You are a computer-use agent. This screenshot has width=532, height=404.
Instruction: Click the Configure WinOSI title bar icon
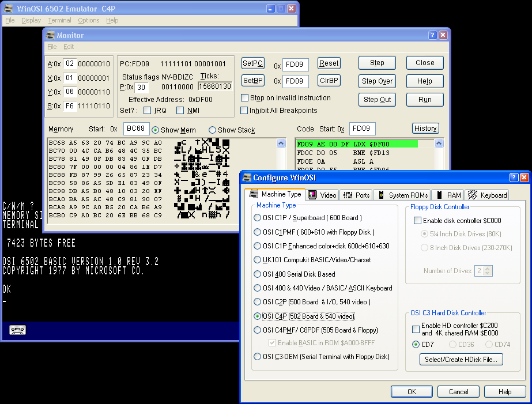pyautogui.click(x=247, y=178)
